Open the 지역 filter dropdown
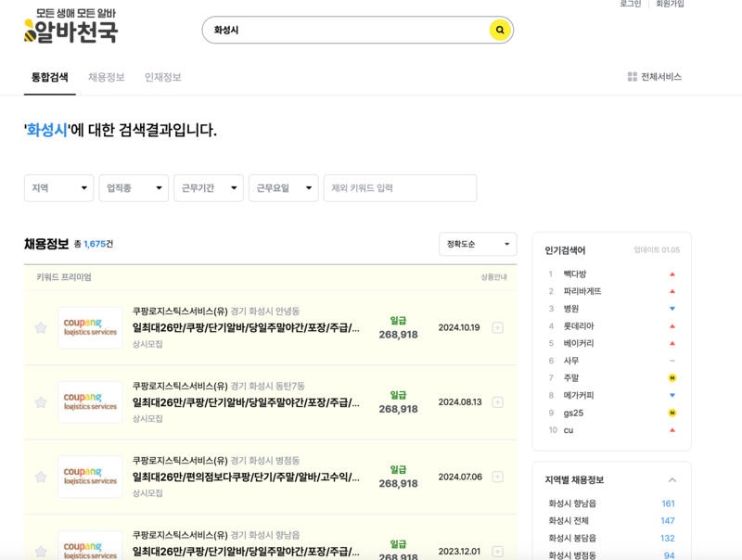742x560 pixels. (x=58, y=187)
